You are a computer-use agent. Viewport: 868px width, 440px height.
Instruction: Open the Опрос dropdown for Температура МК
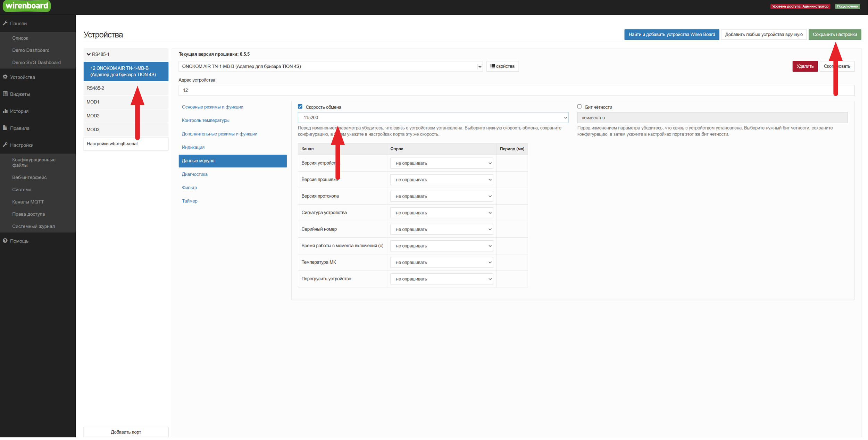pos(442,262)
